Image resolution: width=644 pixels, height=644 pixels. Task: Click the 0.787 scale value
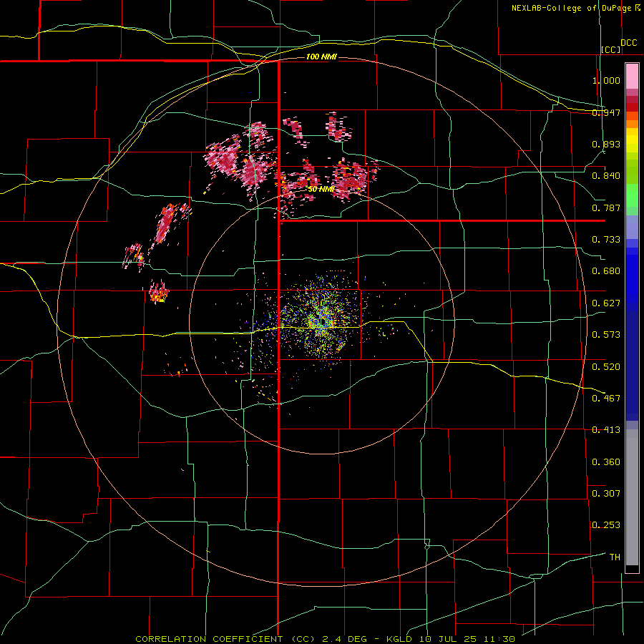(x=606, y=208)
